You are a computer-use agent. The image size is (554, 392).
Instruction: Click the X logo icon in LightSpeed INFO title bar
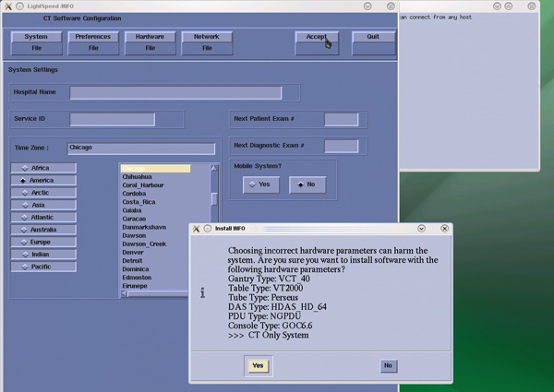tap(7, 6)
